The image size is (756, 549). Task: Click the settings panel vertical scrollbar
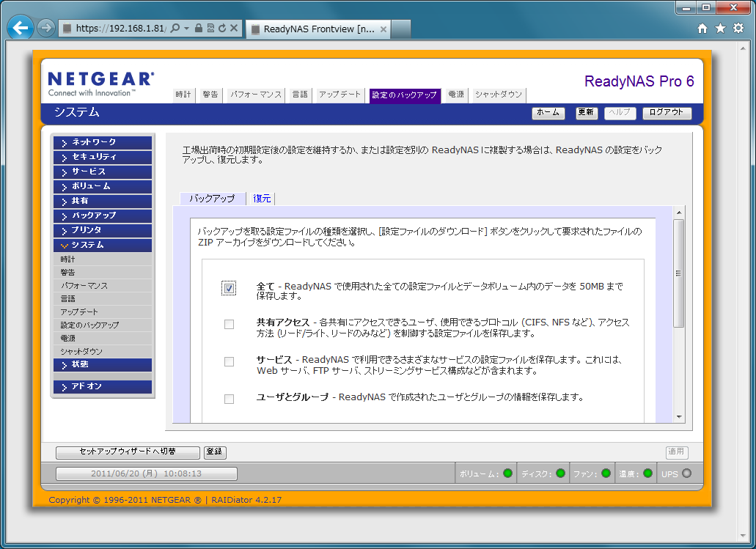click(x=678, y=273)
